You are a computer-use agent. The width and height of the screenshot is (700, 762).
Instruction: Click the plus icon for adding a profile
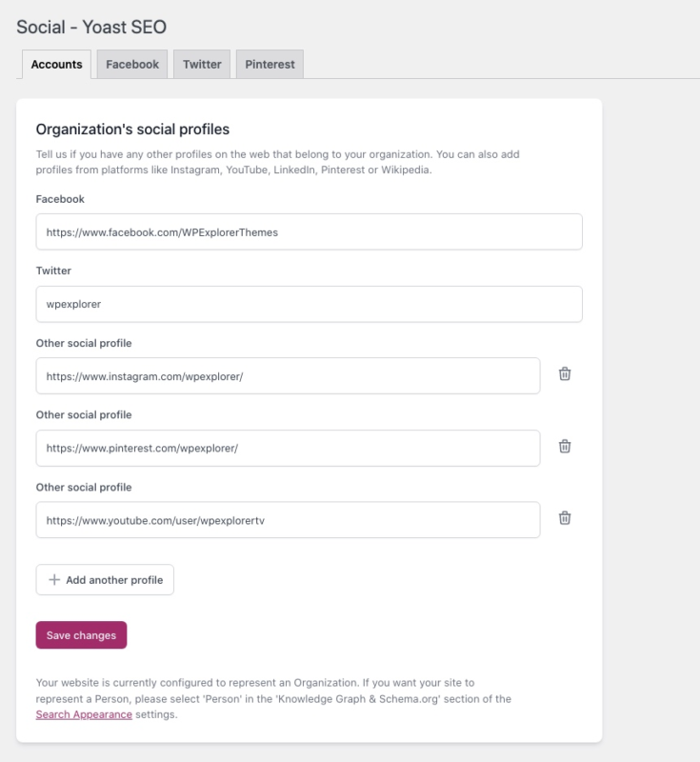pos(54,580)
